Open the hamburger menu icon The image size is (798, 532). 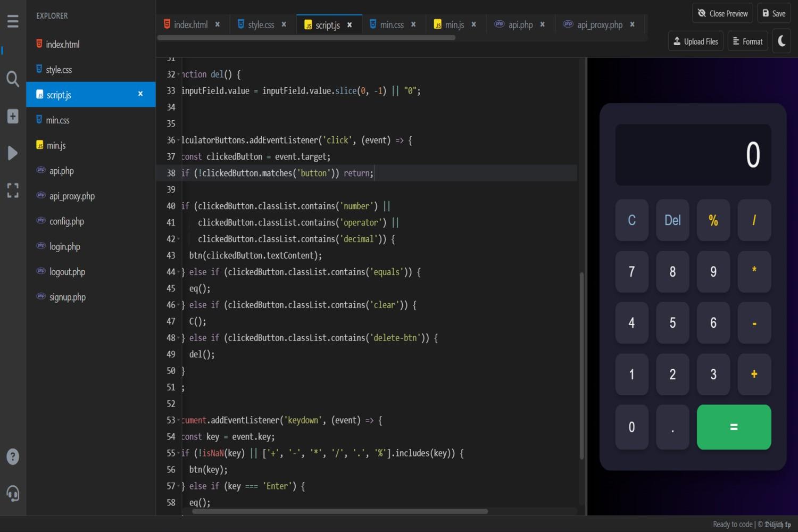[x=13, y=21]
